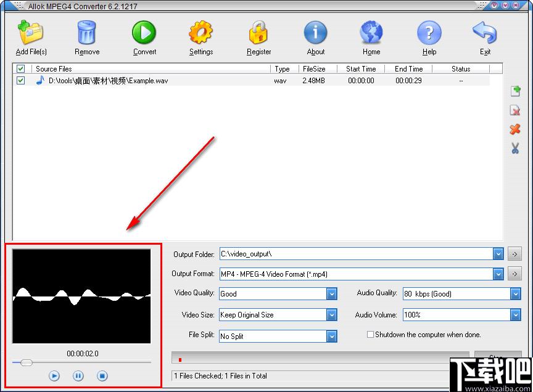Click the 00:00:29 end time cell

pyautogui.click(x=408, y=81)
